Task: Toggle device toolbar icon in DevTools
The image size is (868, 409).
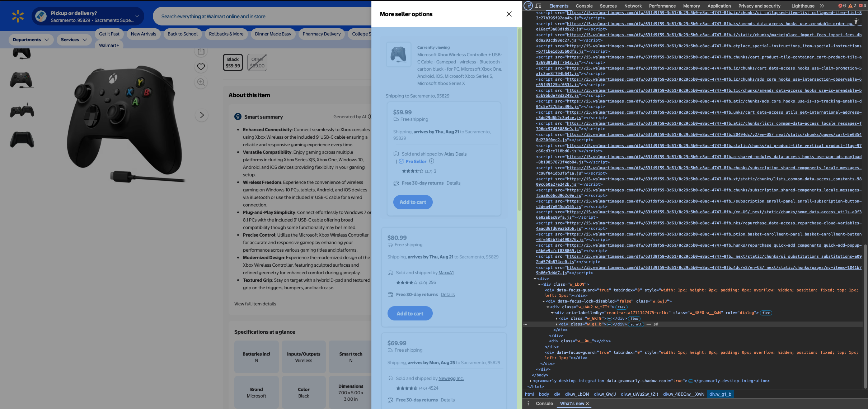Action: pyautogui.click(x=538, y=6)
